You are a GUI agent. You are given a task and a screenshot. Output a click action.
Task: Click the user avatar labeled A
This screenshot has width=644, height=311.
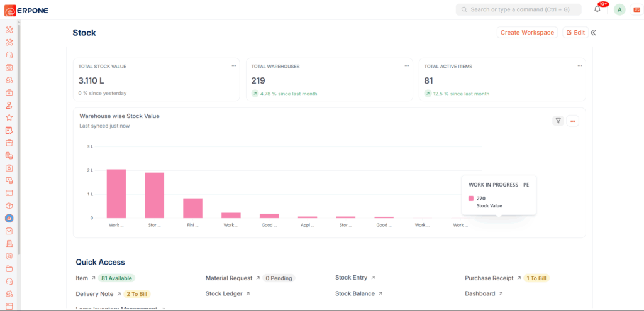pos(619,9)
